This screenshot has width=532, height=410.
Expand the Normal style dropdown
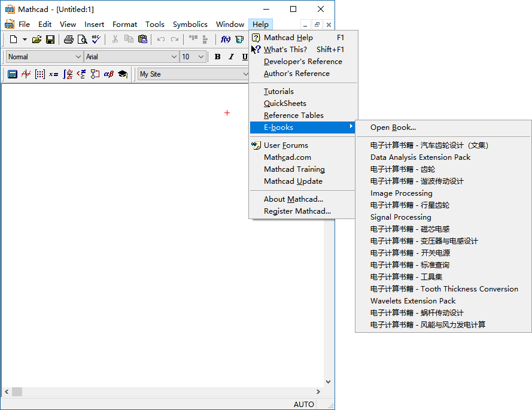[x=78, y=57]
